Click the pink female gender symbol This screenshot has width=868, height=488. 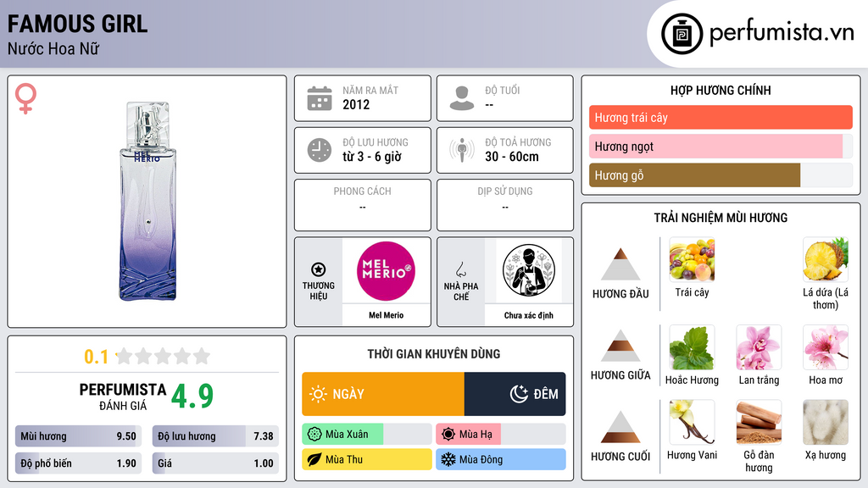(25, 98)
